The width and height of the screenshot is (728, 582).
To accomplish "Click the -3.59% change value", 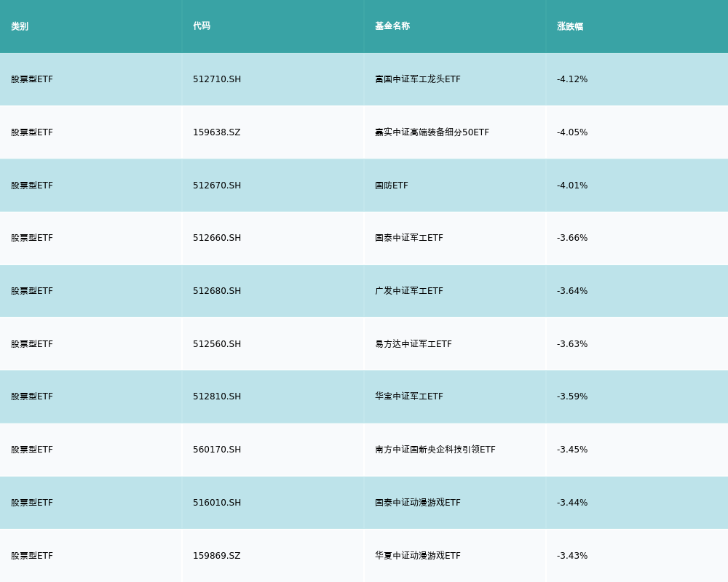I will pos(572,396).
